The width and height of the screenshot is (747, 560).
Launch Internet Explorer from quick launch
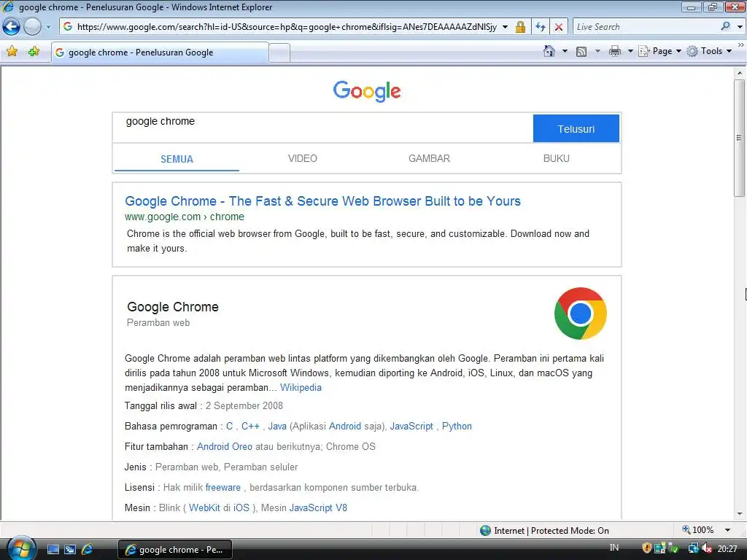point(88,550)
